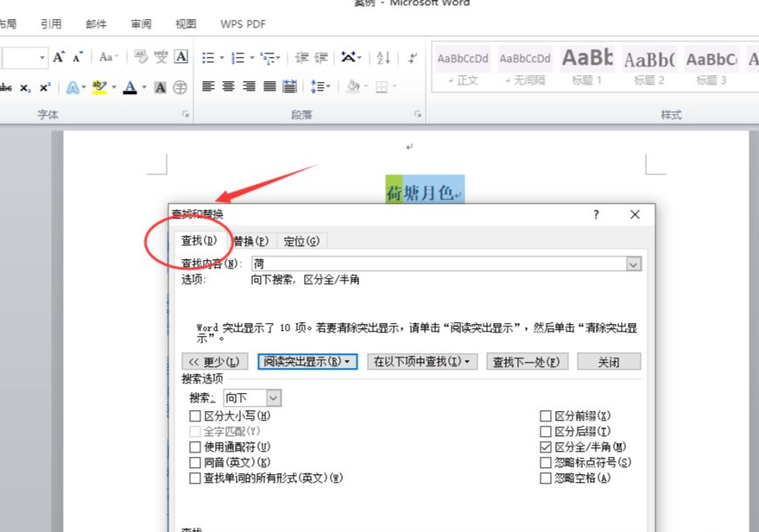Click the increase indent icon

click(321, 57)
